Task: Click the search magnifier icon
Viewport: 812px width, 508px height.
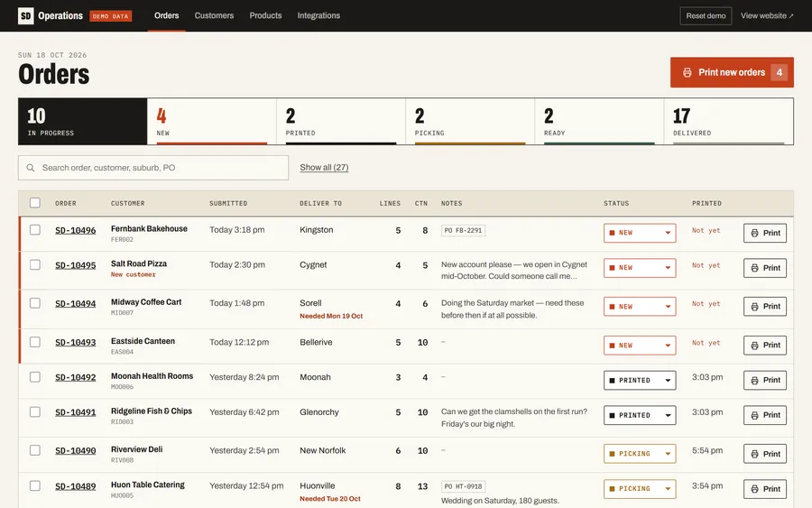Action: tap(31, 168)
